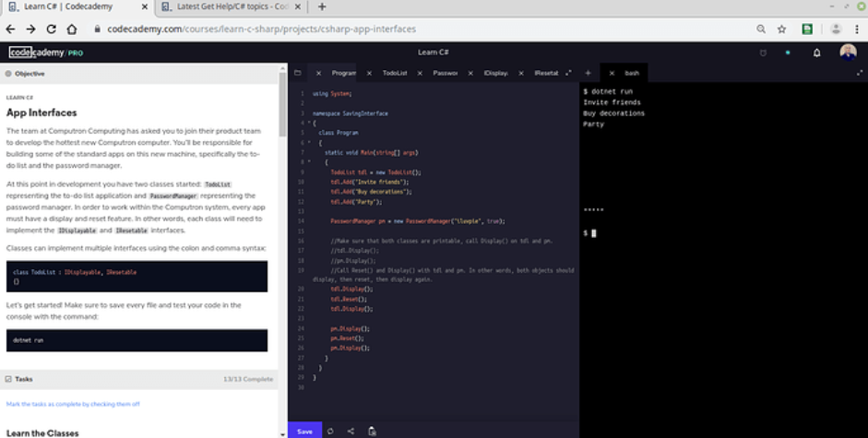Click the App Interfaces heading
This screenshot has height=438, width=868.
(x=42, y=112)
